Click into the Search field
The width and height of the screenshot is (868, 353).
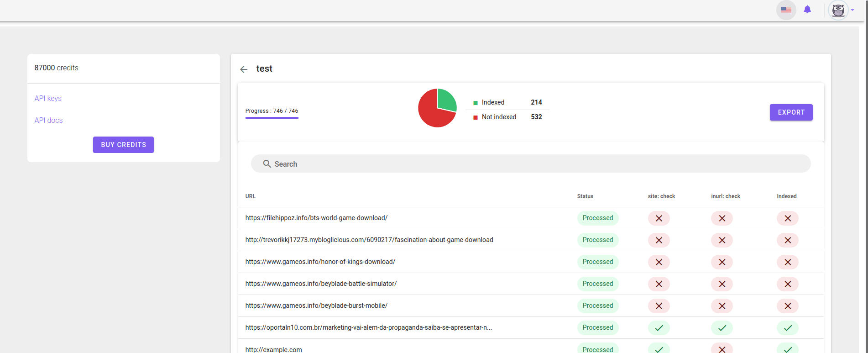[x=529, y=164]
